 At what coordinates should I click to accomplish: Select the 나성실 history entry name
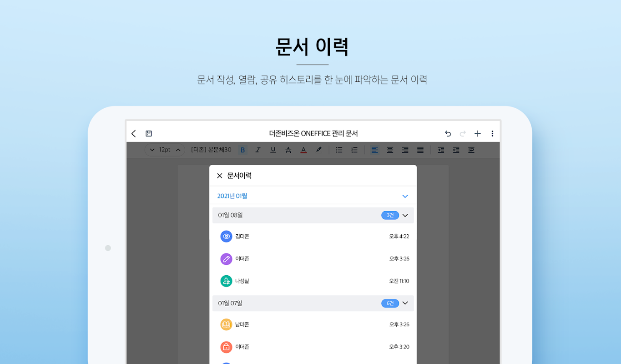(242, 281)
